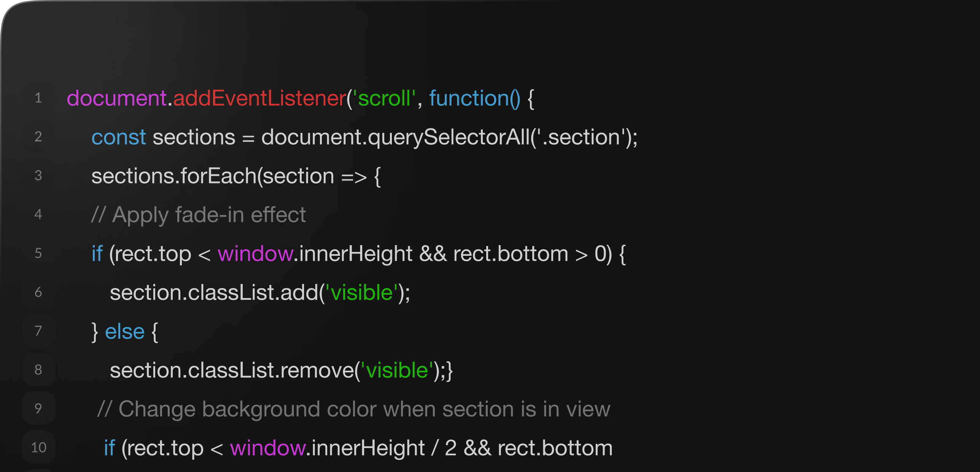
Task: Click 'visible' string on line 8
Action: point(397,370)
